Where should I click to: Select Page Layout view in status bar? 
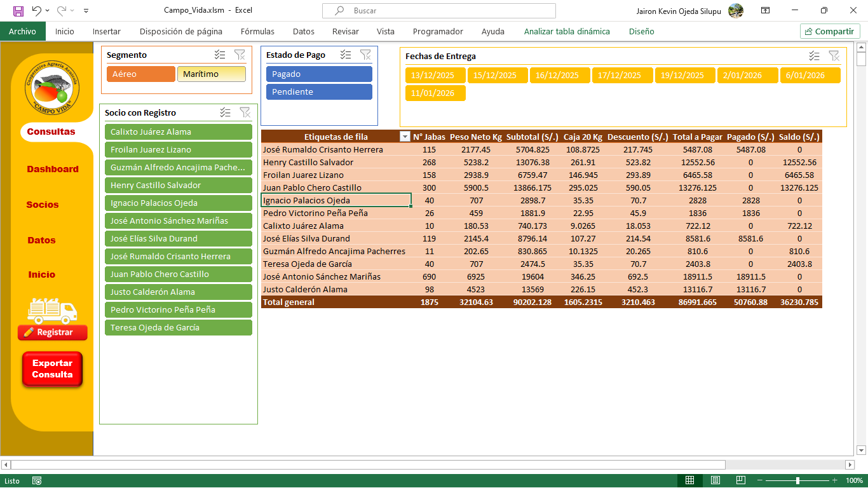(715, 480)
